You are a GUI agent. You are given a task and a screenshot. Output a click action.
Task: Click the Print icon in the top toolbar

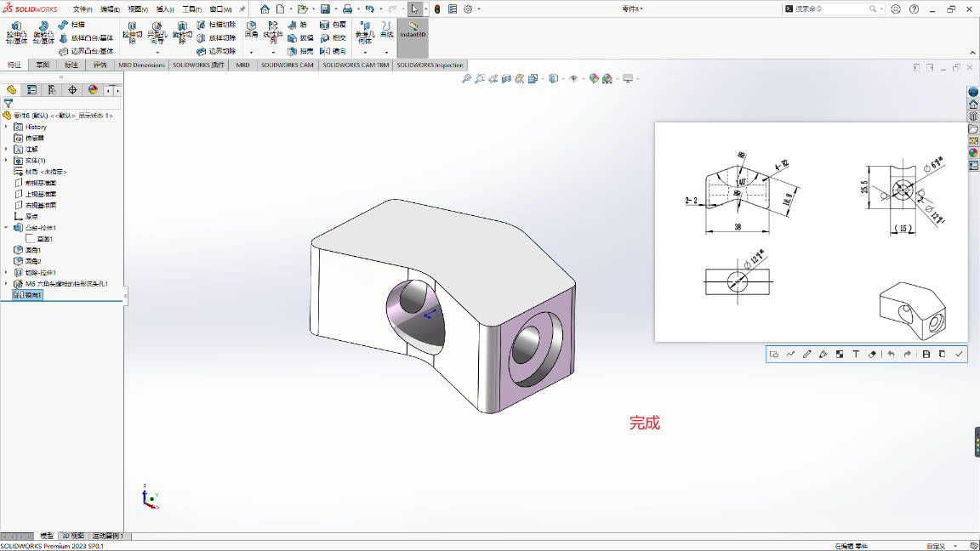point(347,9)
